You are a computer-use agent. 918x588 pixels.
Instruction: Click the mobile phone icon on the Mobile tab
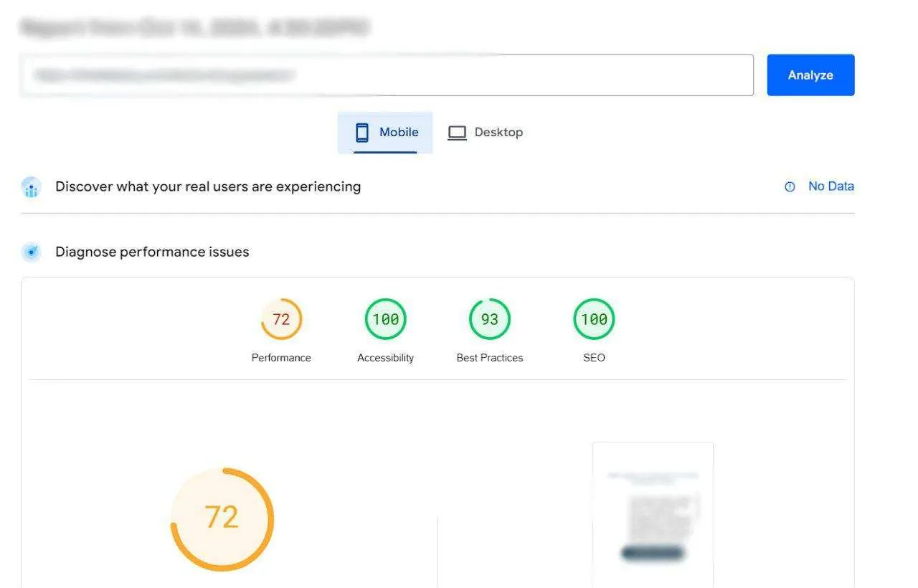click(361, 132)
